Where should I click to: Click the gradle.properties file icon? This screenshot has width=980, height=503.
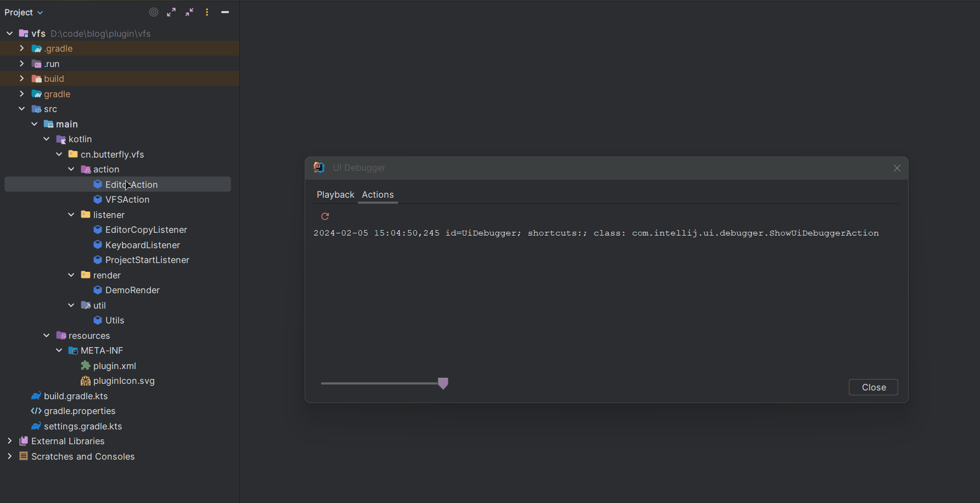(x=36, y=411)
